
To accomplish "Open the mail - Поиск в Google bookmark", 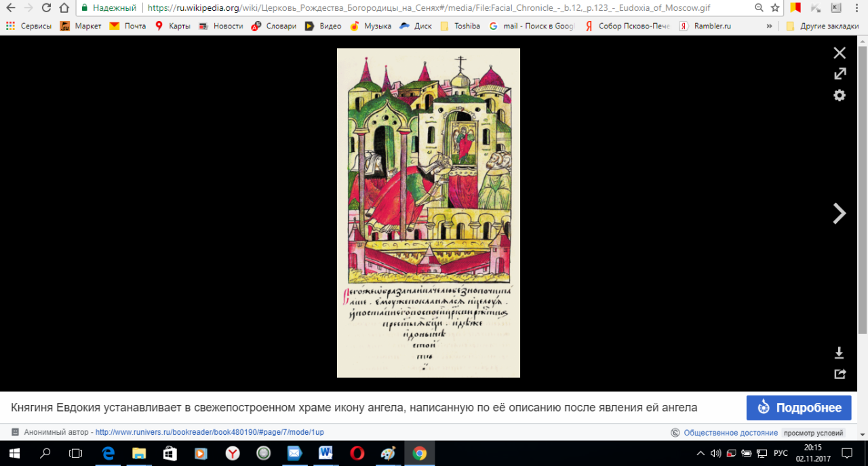I will (x=532, y=26).
